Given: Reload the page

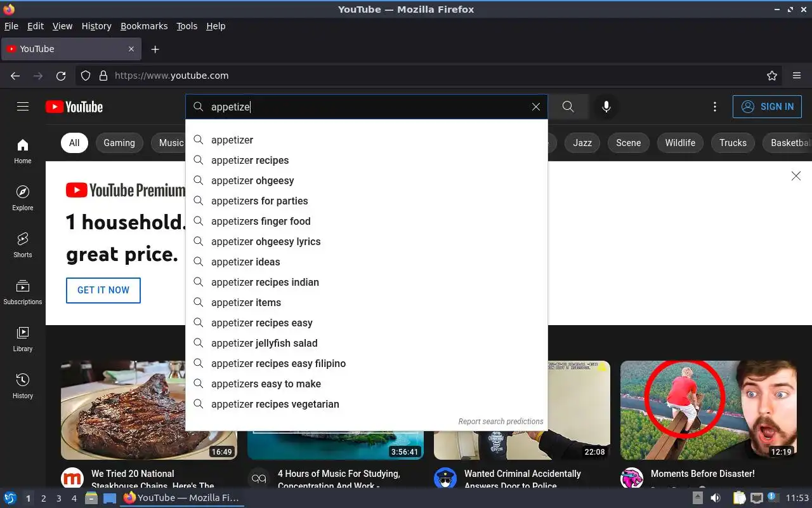Looking at the screenshot, I should pos(61,76).
